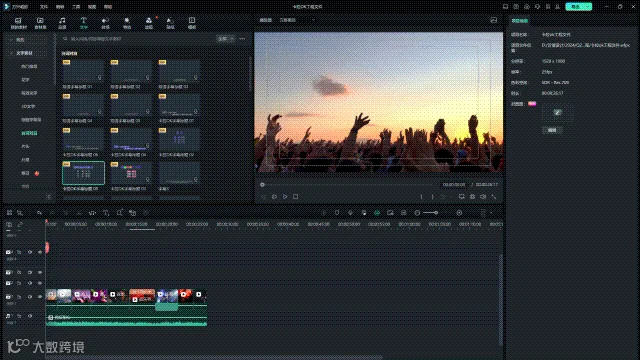Screen dimensions: 640x360
Task: Open the Stickers tab in the top toolbar
Action: 170,23
